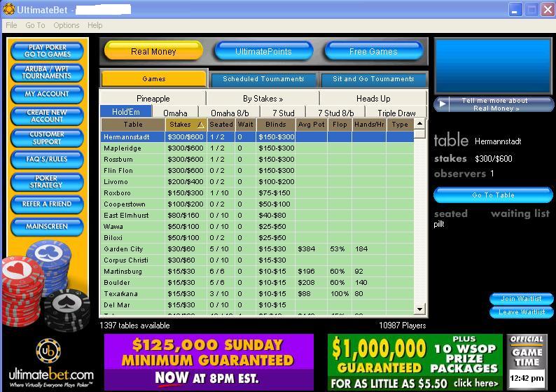
Task: Select the Pineapple game tab
Action: click(153, 99)
